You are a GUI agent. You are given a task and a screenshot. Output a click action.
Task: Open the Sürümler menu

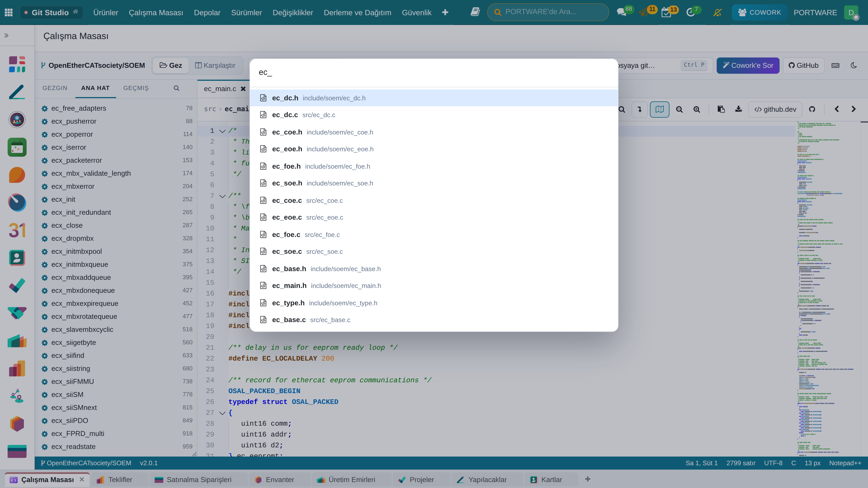246,12
